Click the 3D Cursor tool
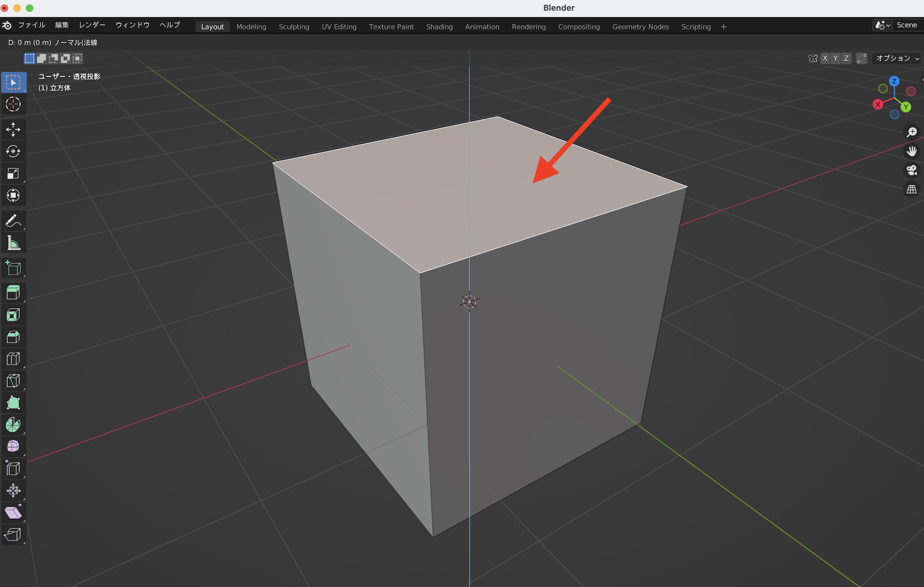This screenshot has width=924, height=587. 13,104
